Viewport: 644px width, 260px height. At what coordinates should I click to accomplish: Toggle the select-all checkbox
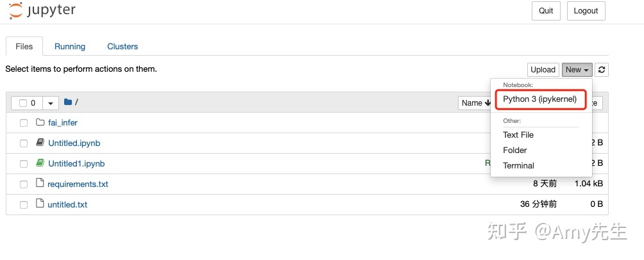coord(24,103)
